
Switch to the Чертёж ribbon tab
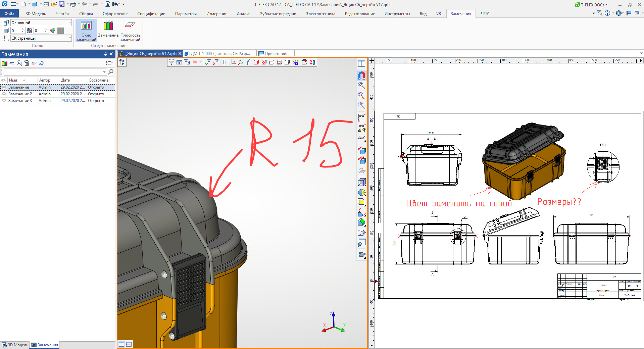pos(62,14)
